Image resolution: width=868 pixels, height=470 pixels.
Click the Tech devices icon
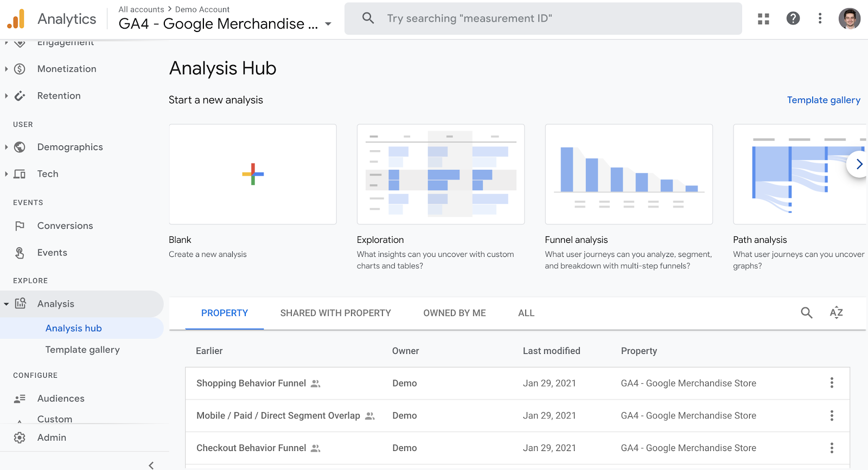(20, 174)
